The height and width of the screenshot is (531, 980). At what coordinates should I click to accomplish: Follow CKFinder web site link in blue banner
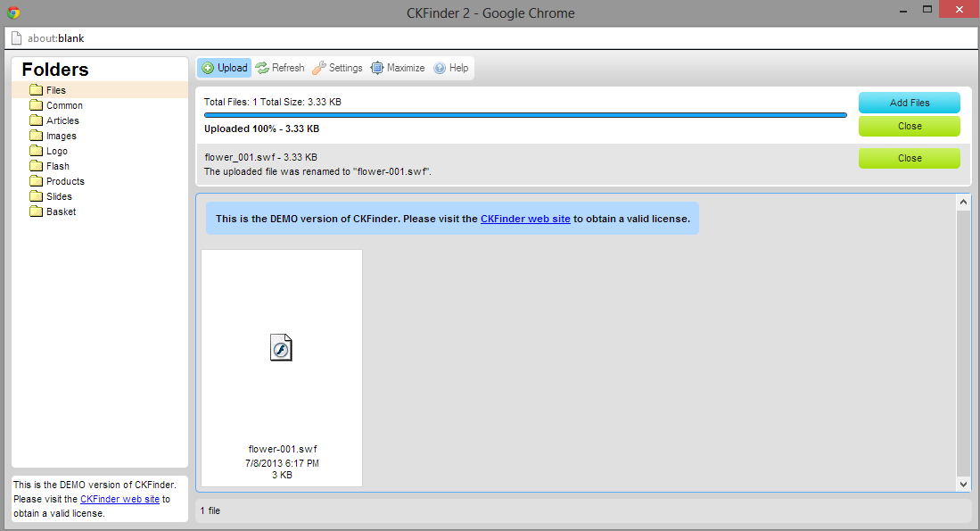pyautogui.click(x=525, y=219)
